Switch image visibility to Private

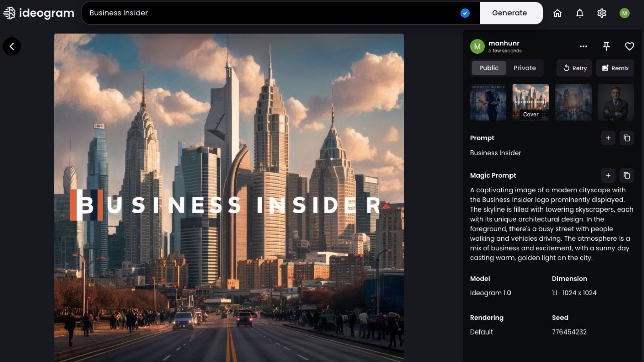524,68
